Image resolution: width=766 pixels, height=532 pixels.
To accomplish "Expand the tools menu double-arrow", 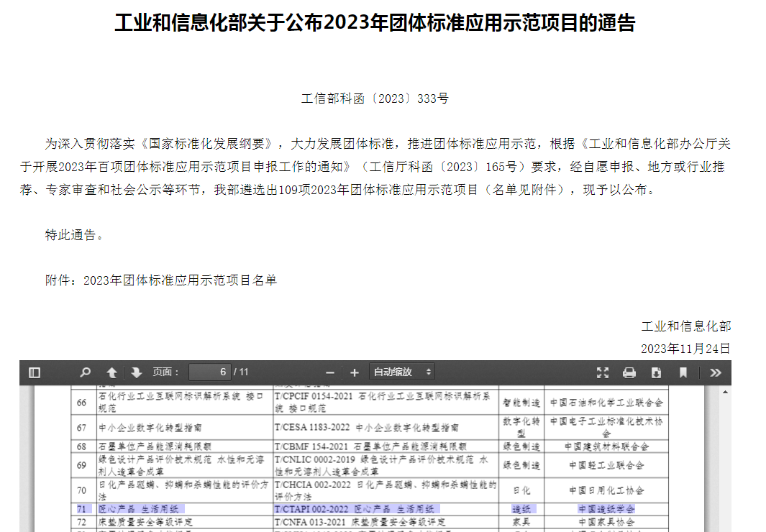I will click(x=715, y=372).
